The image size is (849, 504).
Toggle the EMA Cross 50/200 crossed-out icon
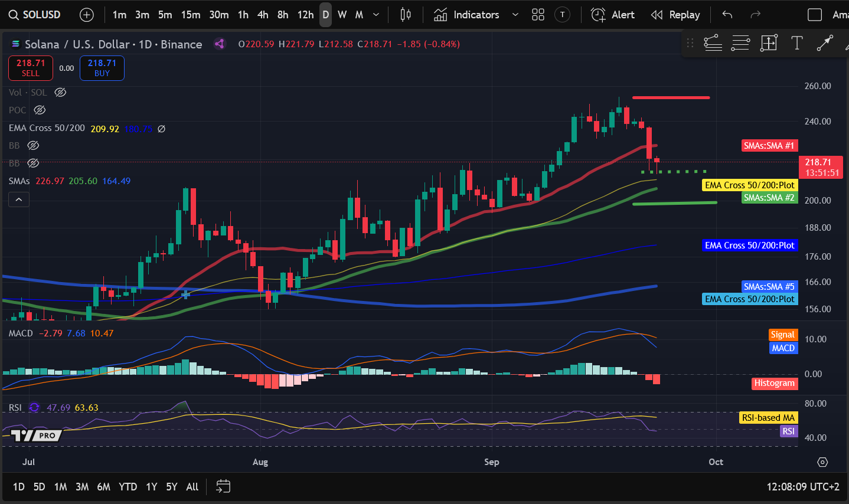tap(162, 128)
